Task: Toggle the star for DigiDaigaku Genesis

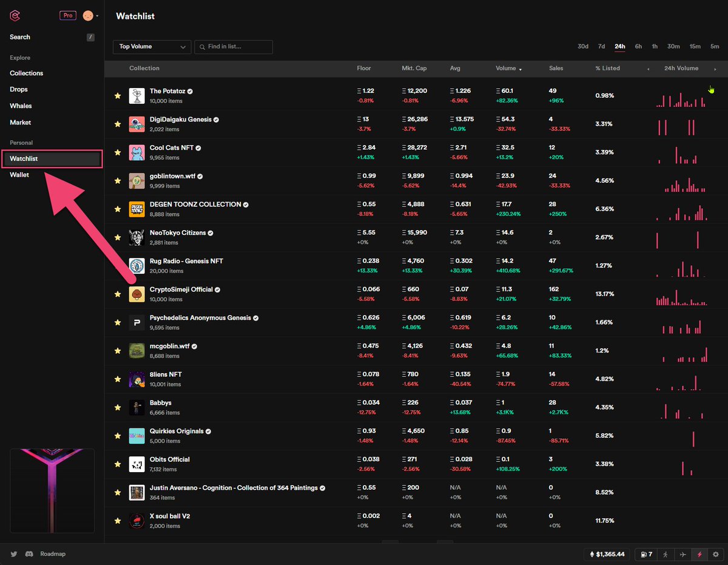Action: click(118, 124)
